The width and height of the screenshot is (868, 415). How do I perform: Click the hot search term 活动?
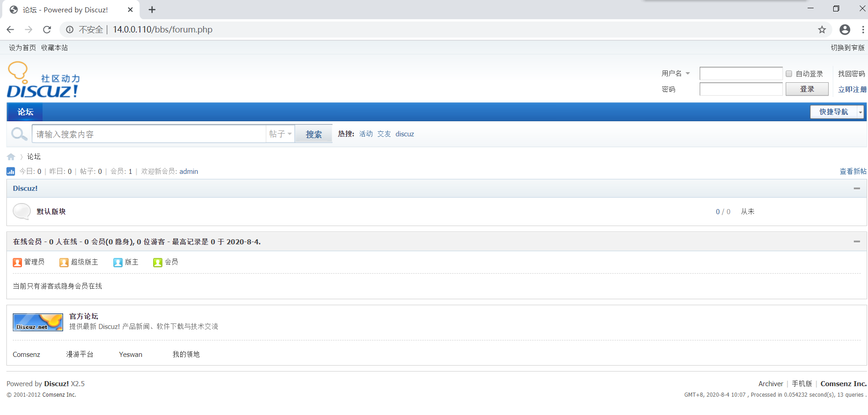(x=366, y=134)
